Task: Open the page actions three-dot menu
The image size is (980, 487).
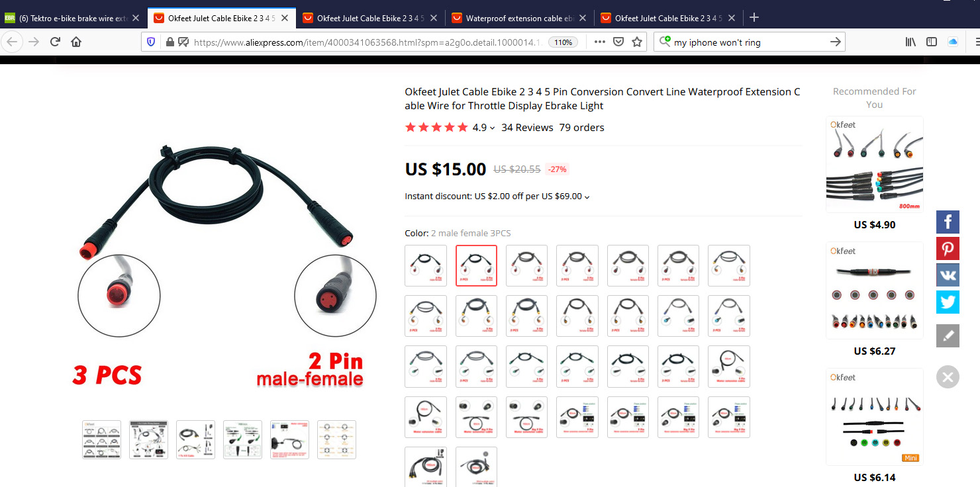Action: tap(600, 42)
